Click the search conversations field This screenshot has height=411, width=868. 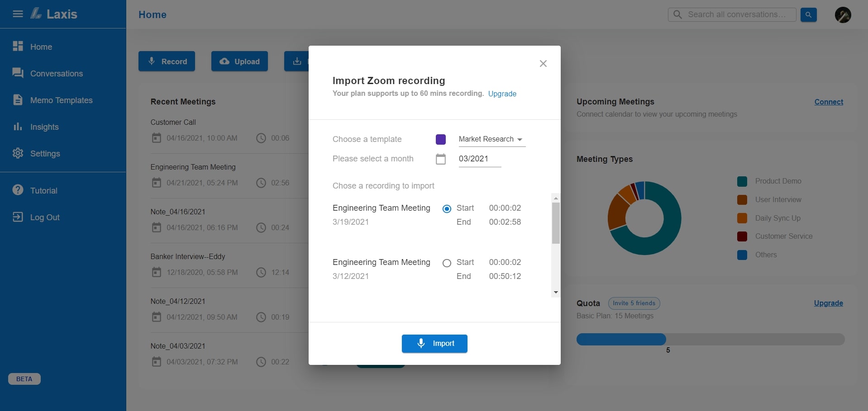point(732,14)
